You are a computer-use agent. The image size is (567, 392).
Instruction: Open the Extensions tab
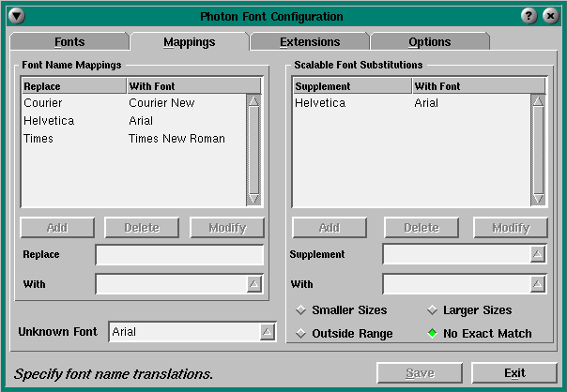(310, 42)
